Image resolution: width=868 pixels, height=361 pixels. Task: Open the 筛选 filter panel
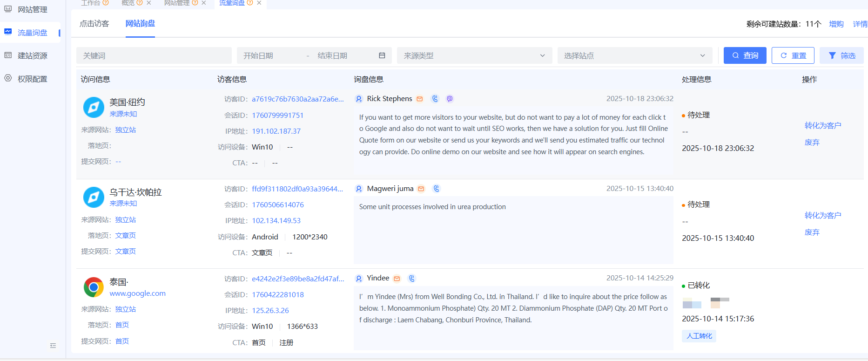click(841, 55)
